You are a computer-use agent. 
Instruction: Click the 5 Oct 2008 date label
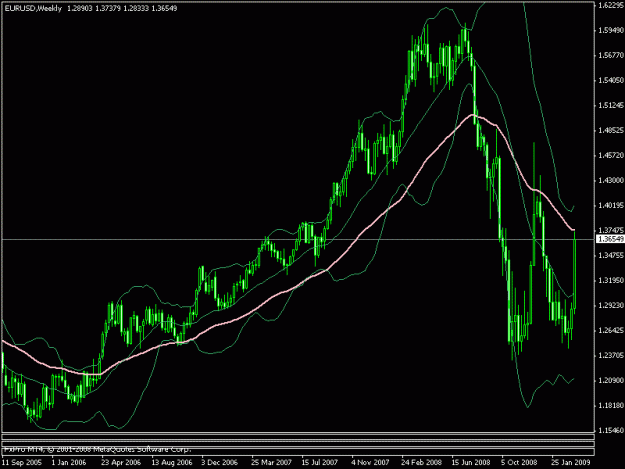tap(519, 463)
